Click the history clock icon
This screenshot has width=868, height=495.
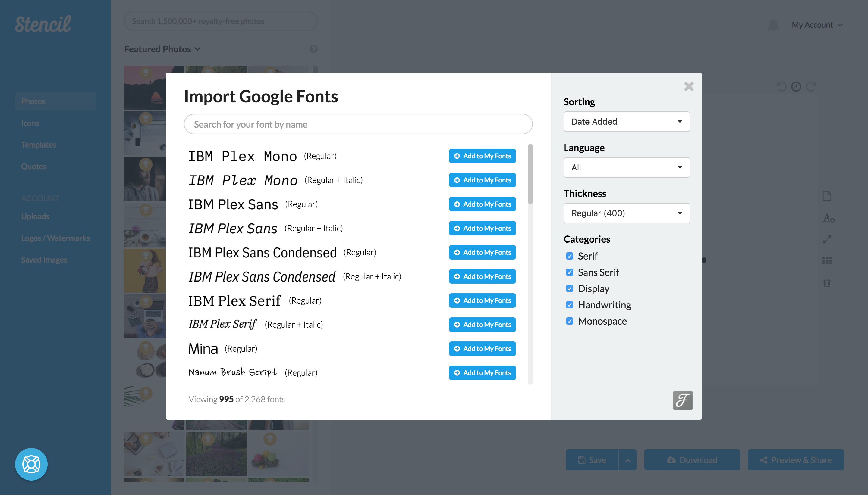pyautogui.click(x=796, y=87)
